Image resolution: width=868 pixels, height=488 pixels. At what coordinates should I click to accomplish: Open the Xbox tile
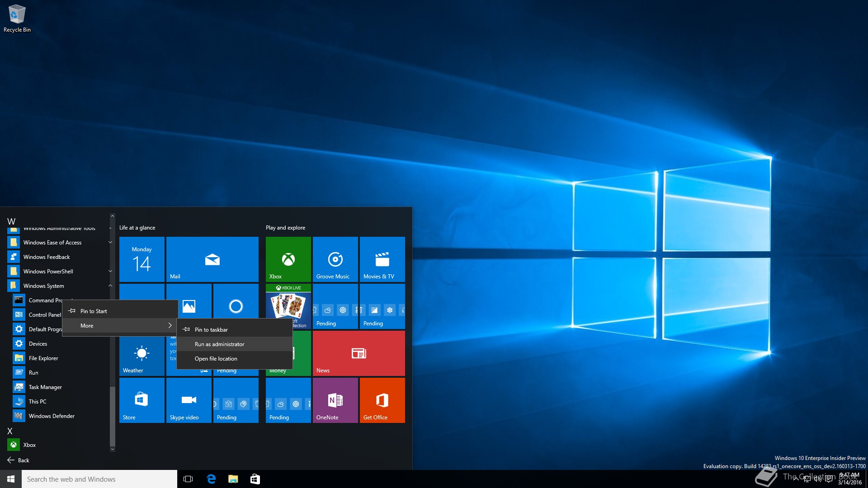(288, 259)
